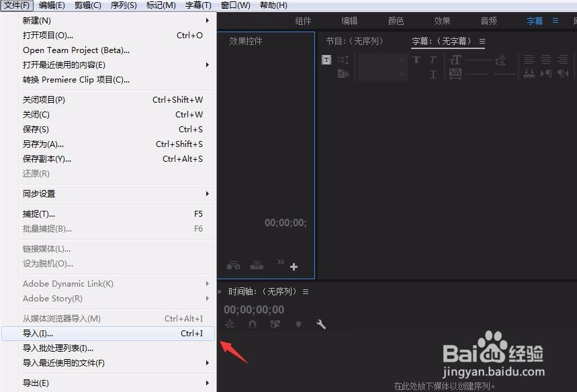577x392 pixels.
Task: Set left-to-right text direction
Action: tap(546, 74)
